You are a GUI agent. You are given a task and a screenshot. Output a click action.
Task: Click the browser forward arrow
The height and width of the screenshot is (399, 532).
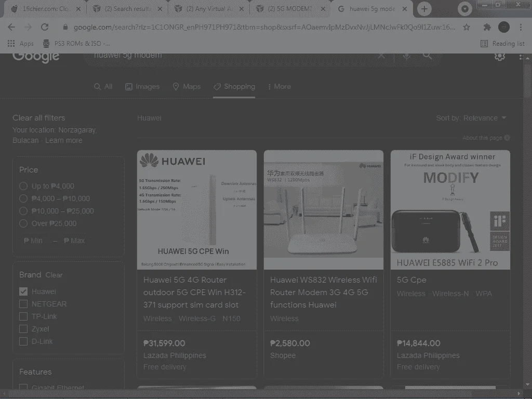(x=28, y=27)
